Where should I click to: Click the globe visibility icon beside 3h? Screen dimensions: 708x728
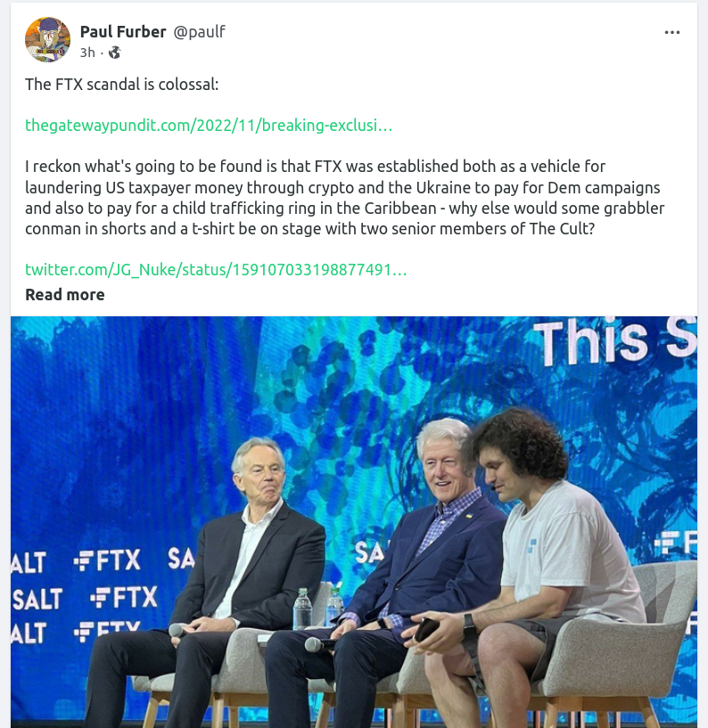(x=114, y=53)
